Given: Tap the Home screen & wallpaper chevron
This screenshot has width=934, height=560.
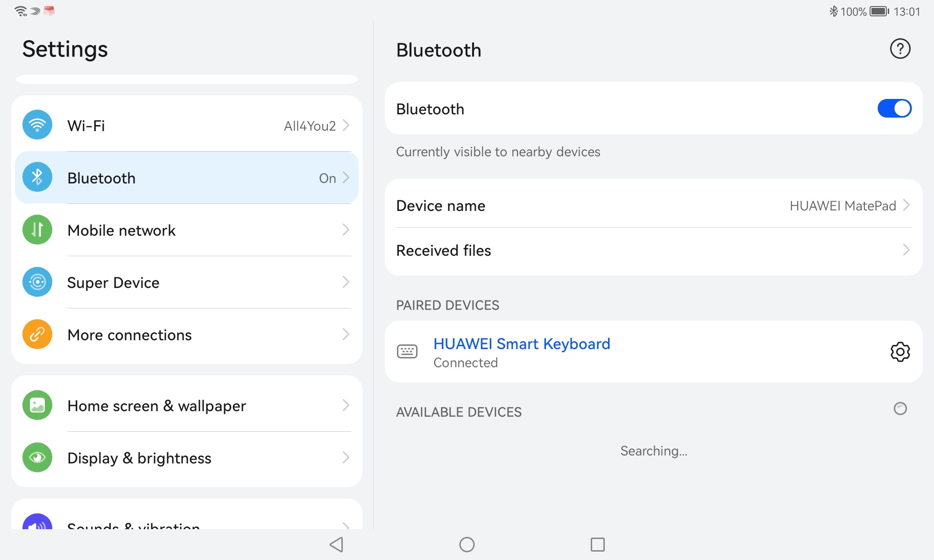Looking at the screenshot, I should [x=346, y=405].
